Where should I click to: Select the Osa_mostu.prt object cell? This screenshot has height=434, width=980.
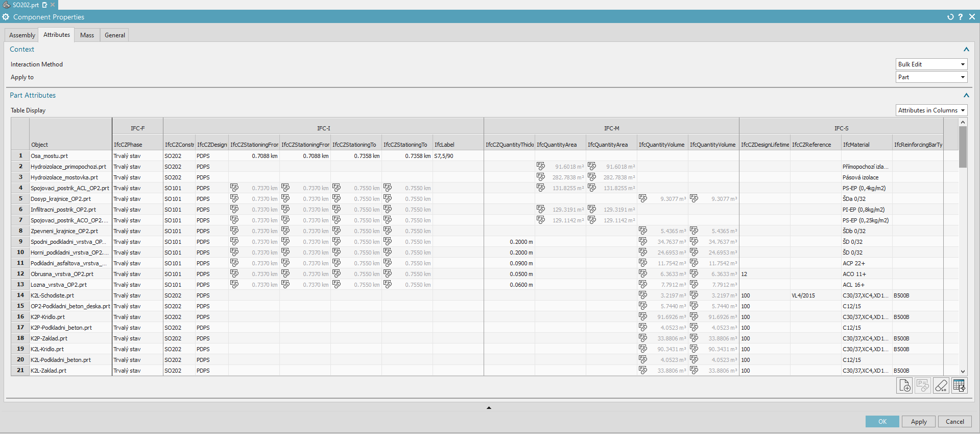70,156
